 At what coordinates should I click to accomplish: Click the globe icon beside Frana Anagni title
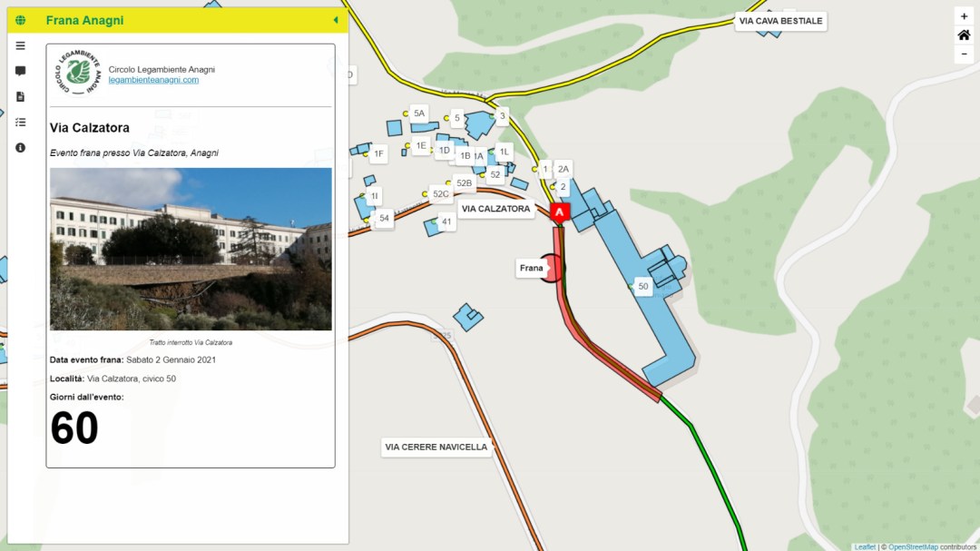[20, 20]
